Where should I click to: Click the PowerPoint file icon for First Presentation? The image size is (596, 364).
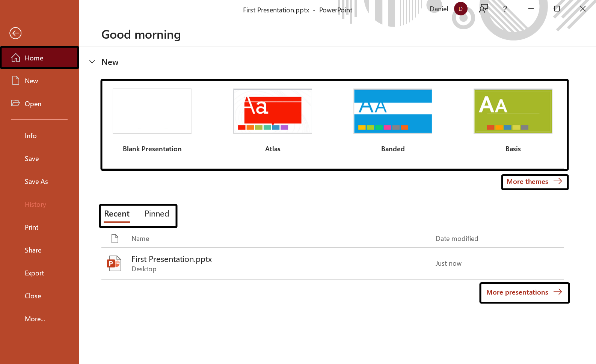click(x=114, y=263)
